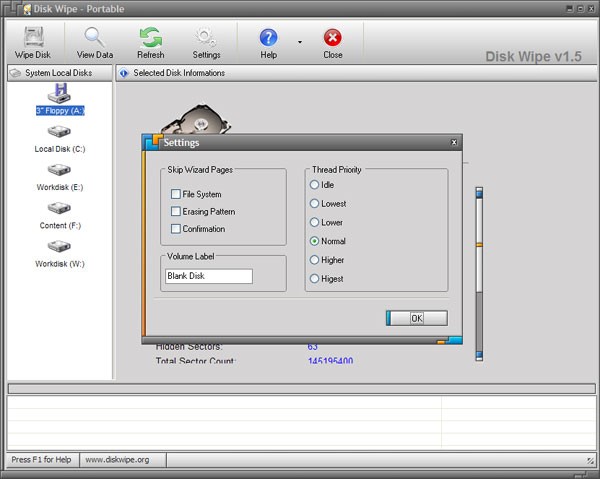Screen dimensions: 600x479
Task: Close the Settings dialog with X
Action: pyautogui.click(x=454, y=142)
